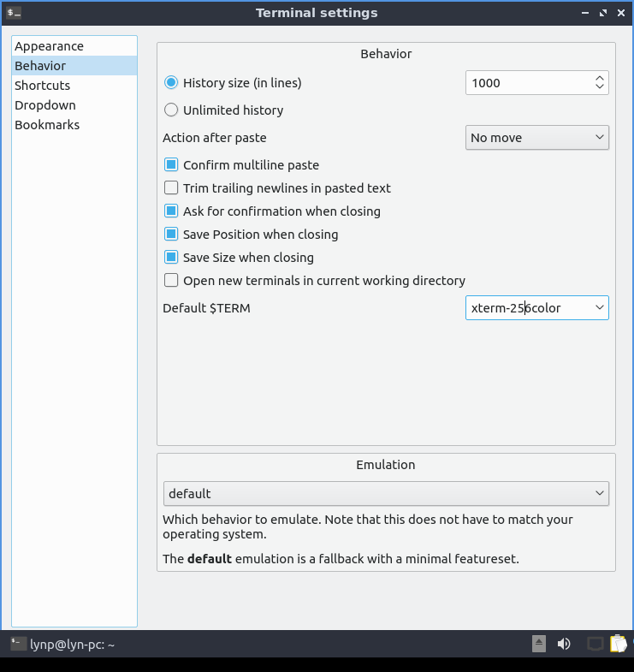Click the History size number field

point(528,83)
